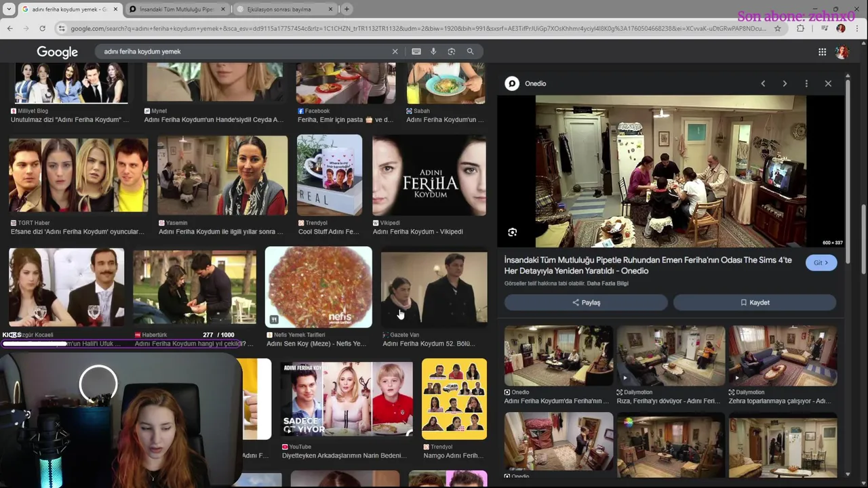The image size is (868, 488).
Task: Click the Google search box
Action: pyautogui.click(x=244, y=52)
